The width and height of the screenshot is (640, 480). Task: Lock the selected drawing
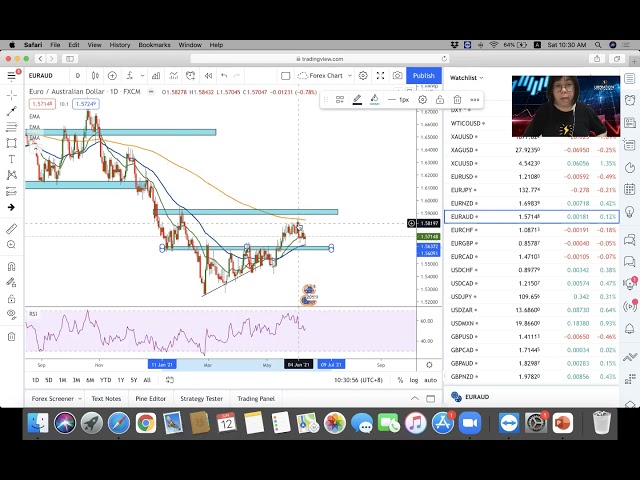tap(440, 100)
